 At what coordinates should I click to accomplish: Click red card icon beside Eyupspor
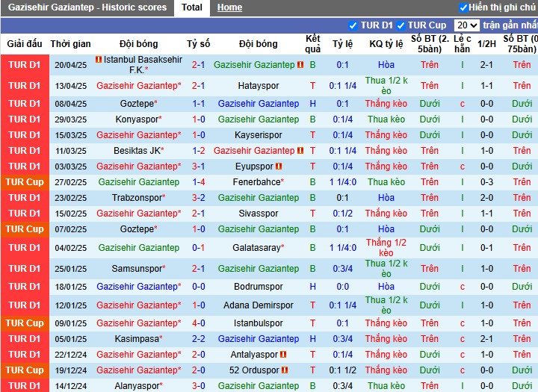tap(279, 167)
